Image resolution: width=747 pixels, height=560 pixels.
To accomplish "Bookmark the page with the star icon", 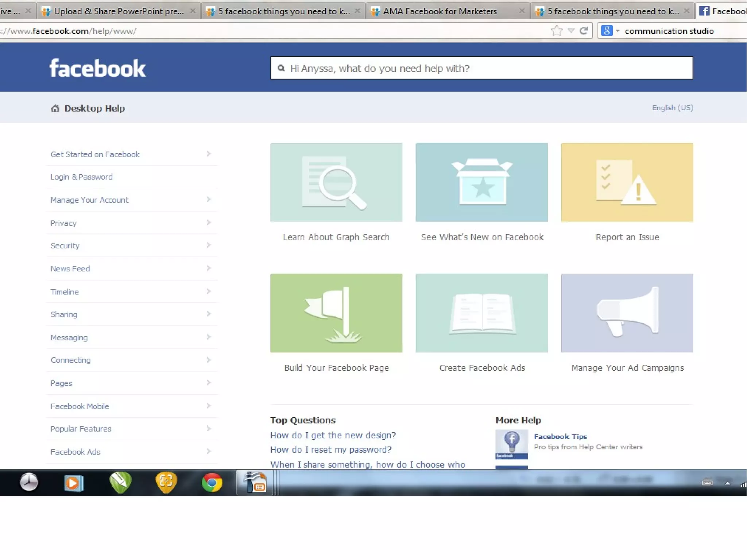I will pos(556,31).
